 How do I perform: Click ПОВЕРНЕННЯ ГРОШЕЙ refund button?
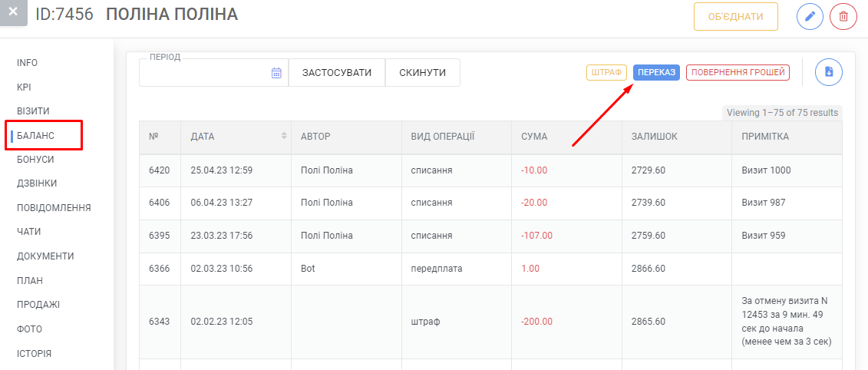pos(738,73)
